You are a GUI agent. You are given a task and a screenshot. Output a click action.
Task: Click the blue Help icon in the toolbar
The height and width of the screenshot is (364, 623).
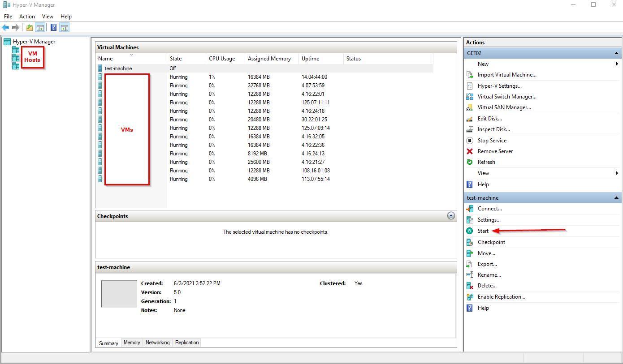(x=53, y=28)
